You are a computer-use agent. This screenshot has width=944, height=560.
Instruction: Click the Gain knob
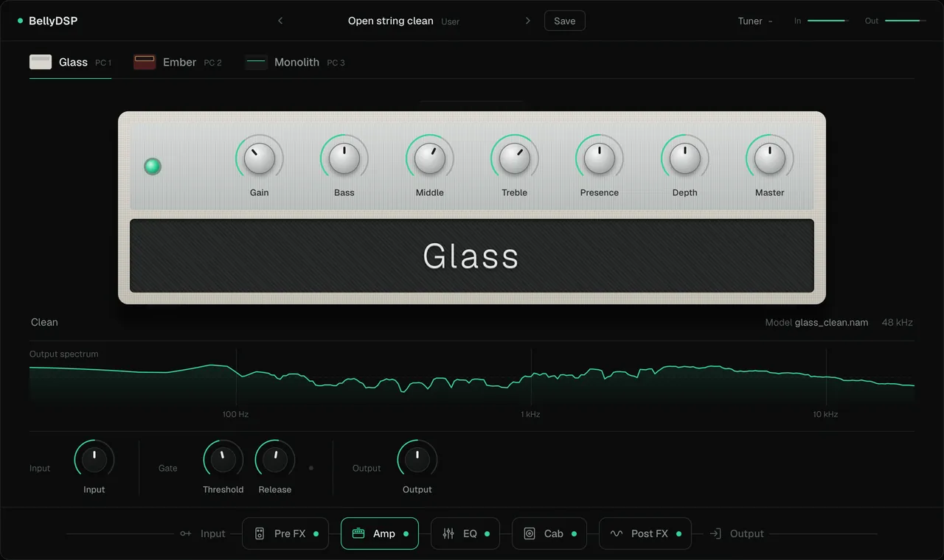point(260,158)
